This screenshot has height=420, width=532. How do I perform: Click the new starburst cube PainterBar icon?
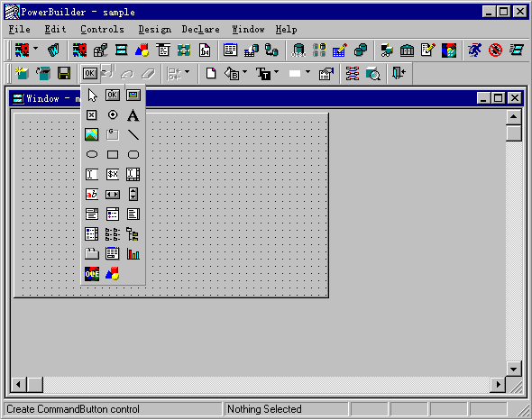23,73
